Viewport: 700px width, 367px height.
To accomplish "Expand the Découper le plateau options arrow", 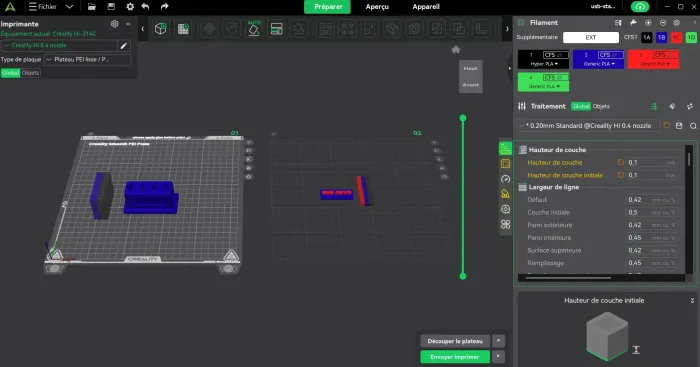I will (x=498, y=341).
